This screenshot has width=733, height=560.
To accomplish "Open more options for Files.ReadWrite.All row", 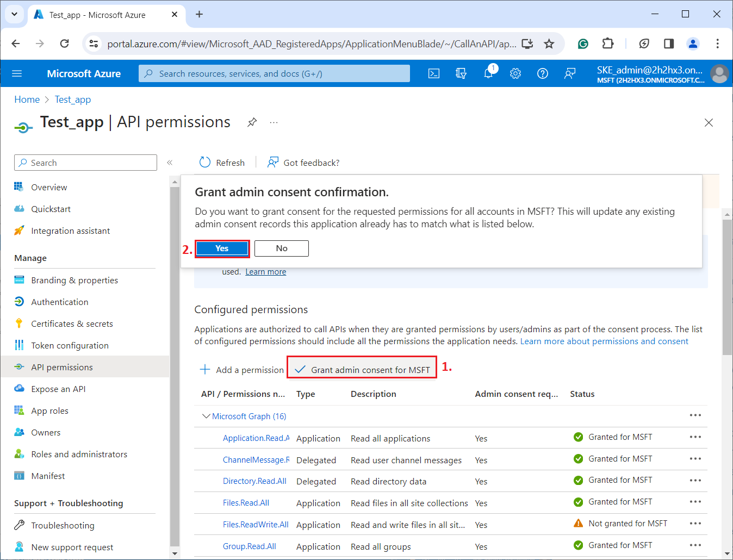I will [x=695, y=524].
